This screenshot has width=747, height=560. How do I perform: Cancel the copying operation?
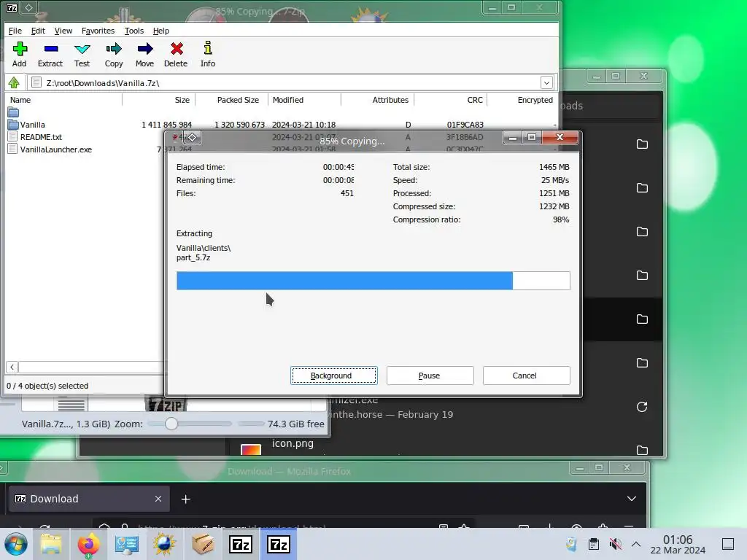click(526, 376)
